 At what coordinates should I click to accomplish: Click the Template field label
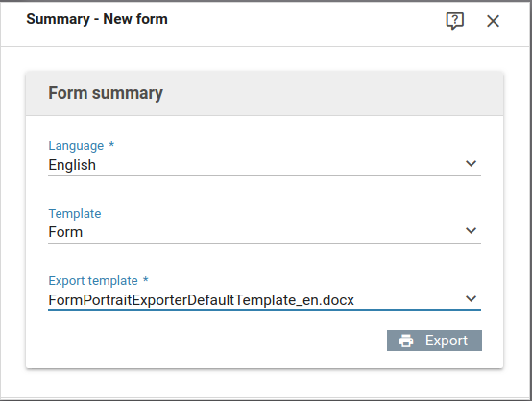point(75,214)
